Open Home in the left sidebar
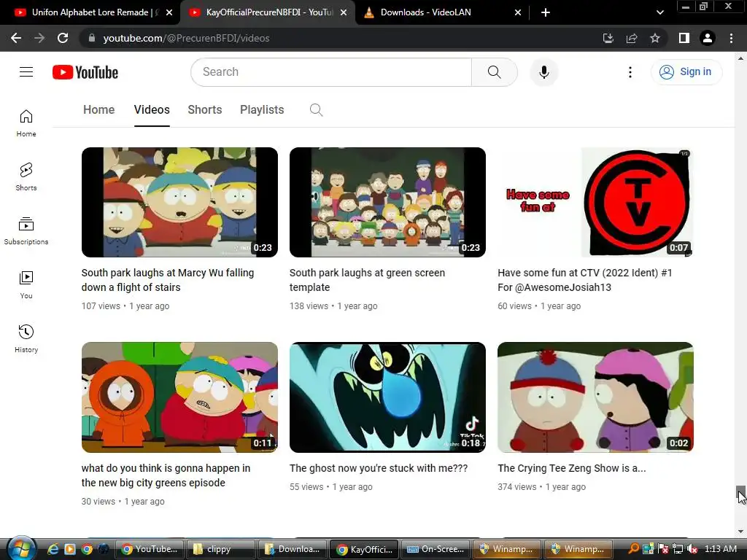The width and height of the screenshot is (747, 560). tap(26, 123)
